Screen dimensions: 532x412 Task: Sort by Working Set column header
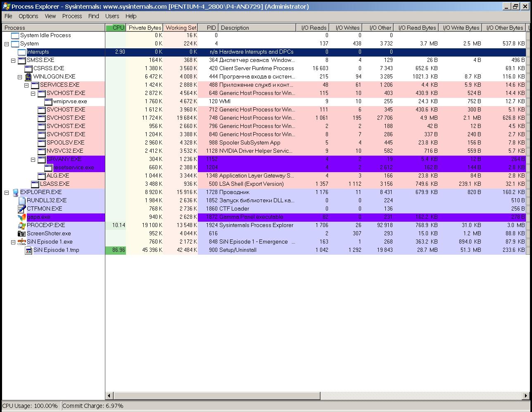pyautogui.click(x=180, y=28)
